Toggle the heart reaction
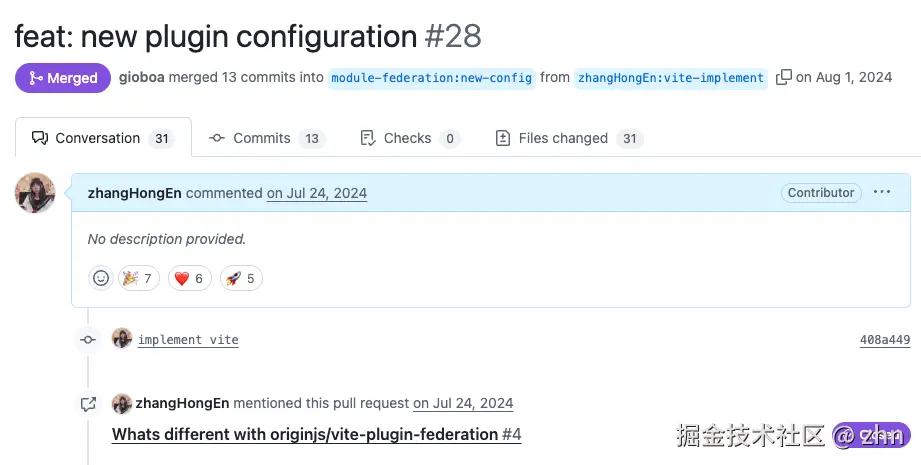This screenshot has height=465, width=921. 189,279
